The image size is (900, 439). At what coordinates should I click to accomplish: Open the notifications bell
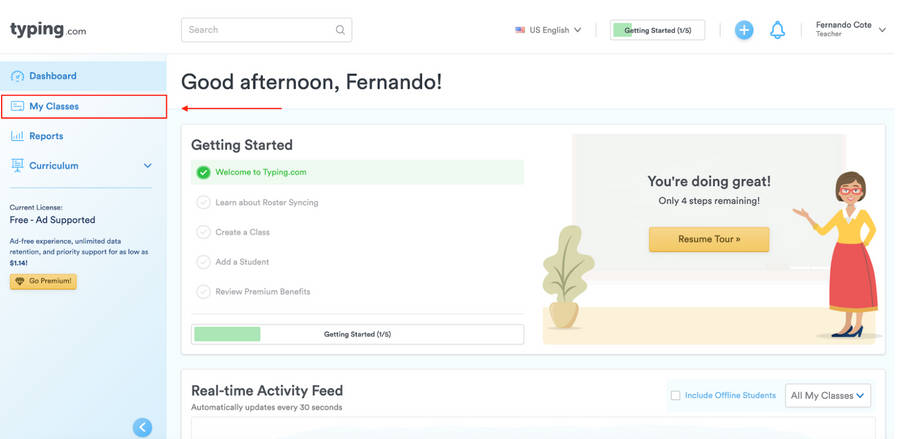(777, 30)
